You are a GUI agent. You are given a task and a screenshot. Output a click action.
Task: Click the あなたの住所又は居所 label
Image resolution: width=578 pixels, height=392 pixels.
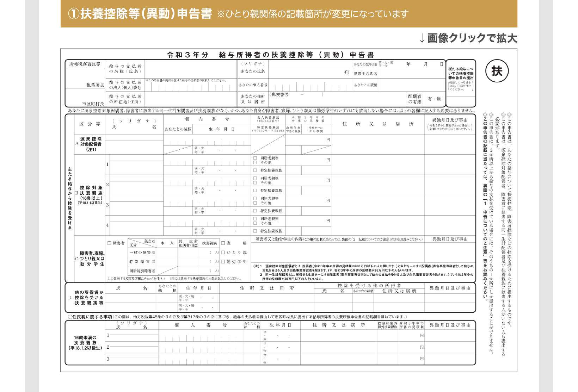pyautogui.click(x=253, y=99)
